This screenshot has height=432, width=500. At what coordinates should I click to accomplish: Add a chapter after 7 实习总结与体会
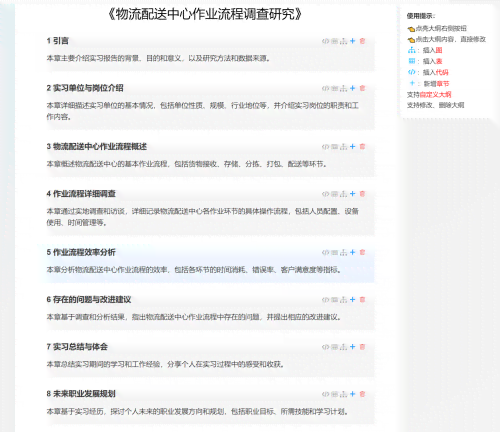click(x=353, y=347)
